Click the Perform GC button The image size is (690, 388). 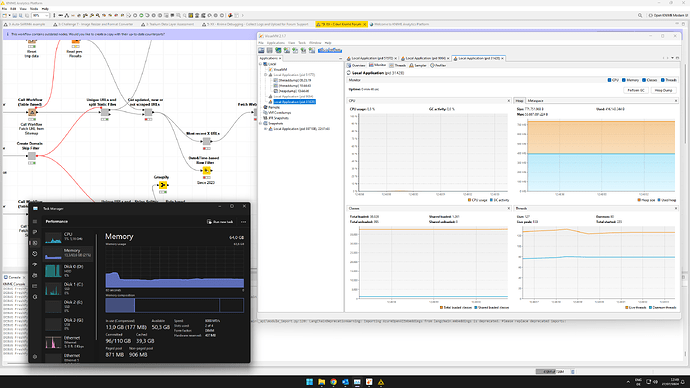636,90
